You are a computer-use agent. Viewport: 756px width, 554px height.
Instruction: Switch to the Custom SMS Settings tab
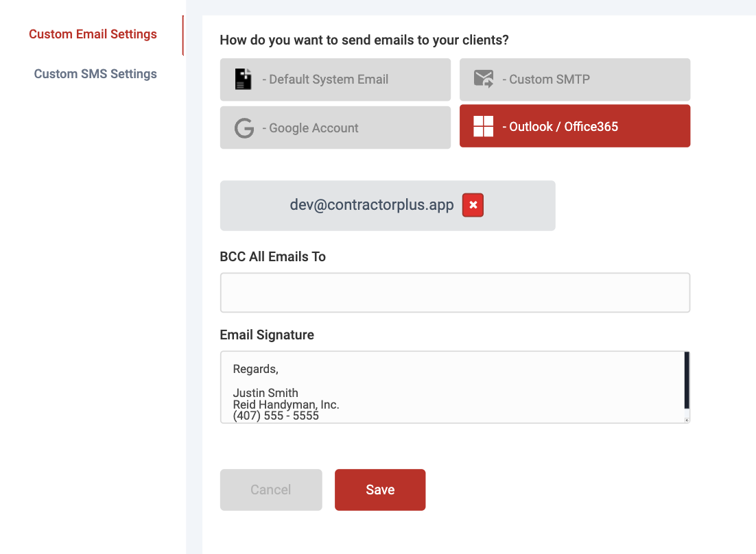pos(95,74)
